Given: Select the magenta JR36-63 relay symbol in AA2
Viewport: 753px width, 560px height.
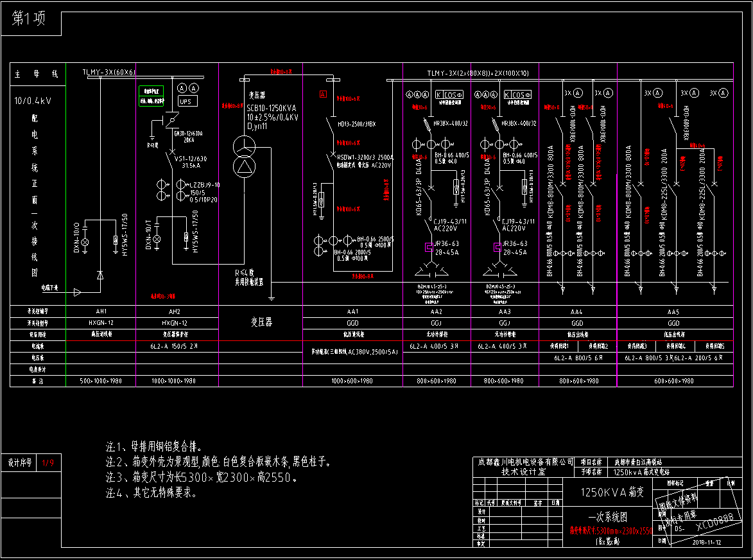Looking at the screenshot, I should point(428,247).
